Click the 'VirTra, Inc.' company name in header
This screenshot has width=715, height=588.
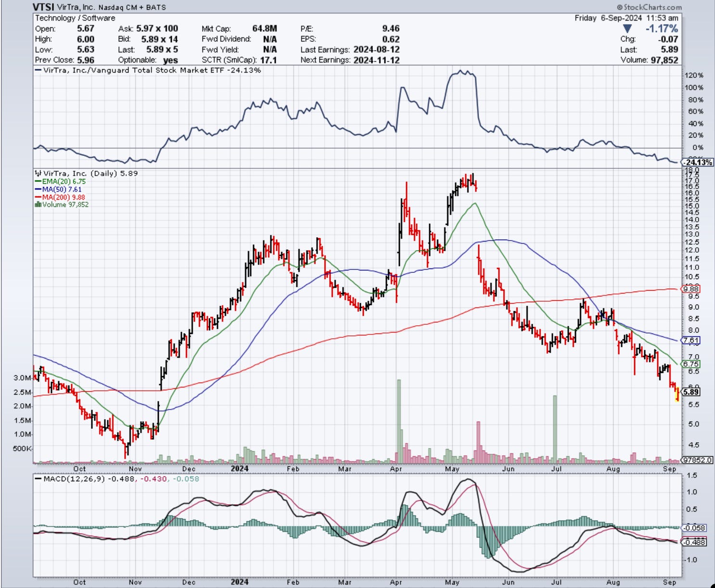coord(77,7)
